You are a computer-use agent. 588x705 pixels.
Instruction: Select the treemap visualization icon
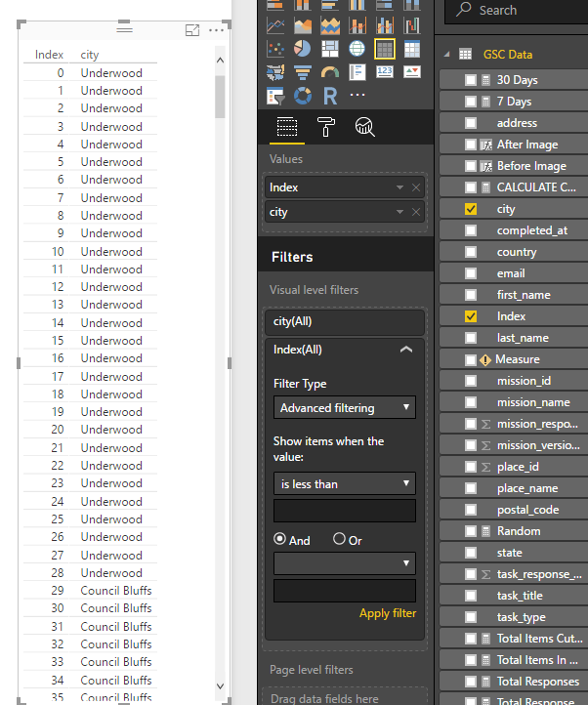pos(330,48)
